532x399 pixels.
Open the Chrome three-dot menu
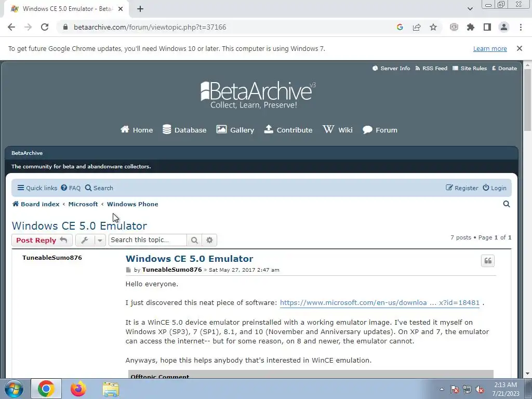(x=521, y=27)
